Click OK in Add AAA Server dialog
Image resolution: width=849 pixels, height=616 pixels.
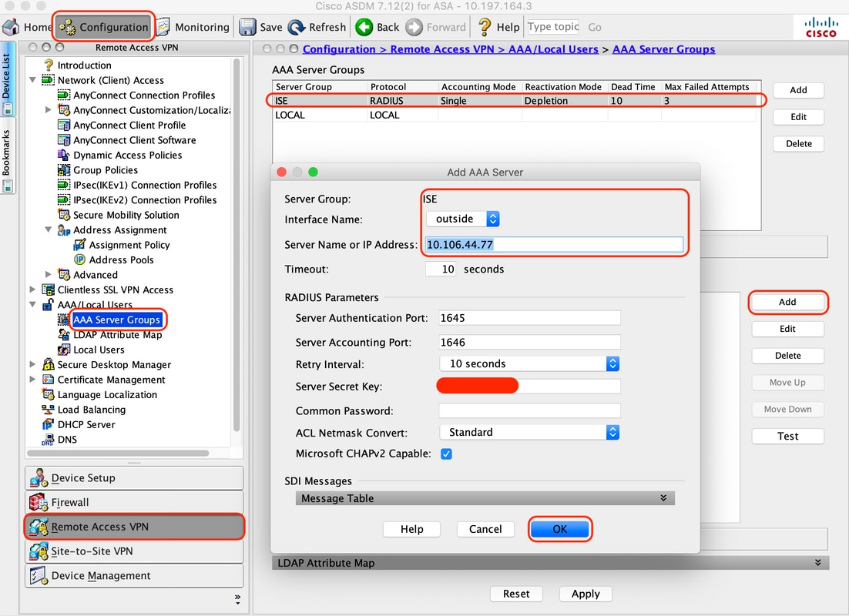tap(560, 529)
